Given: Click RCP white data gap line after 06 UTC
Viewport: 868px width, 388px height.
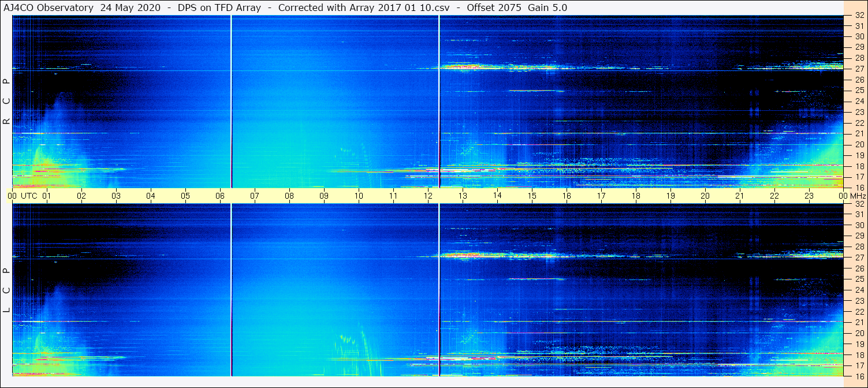Looking at the screenshot, I should [232, 102].
